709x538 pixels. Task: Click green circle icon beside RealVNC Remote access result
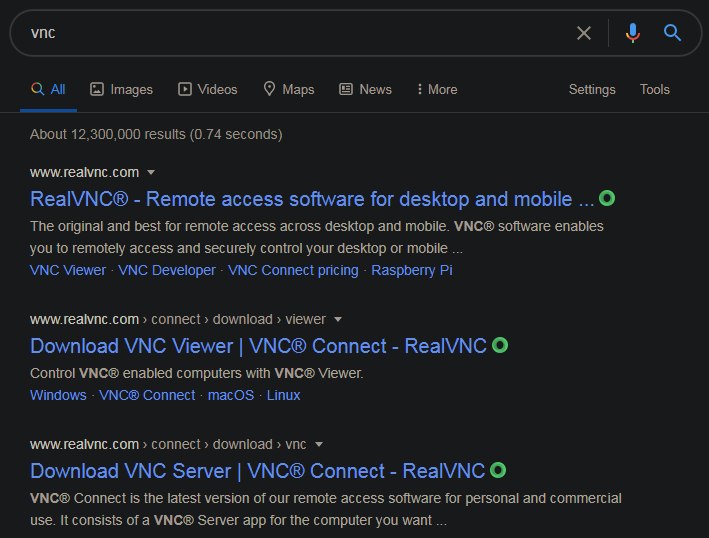[x=607, y=198]
